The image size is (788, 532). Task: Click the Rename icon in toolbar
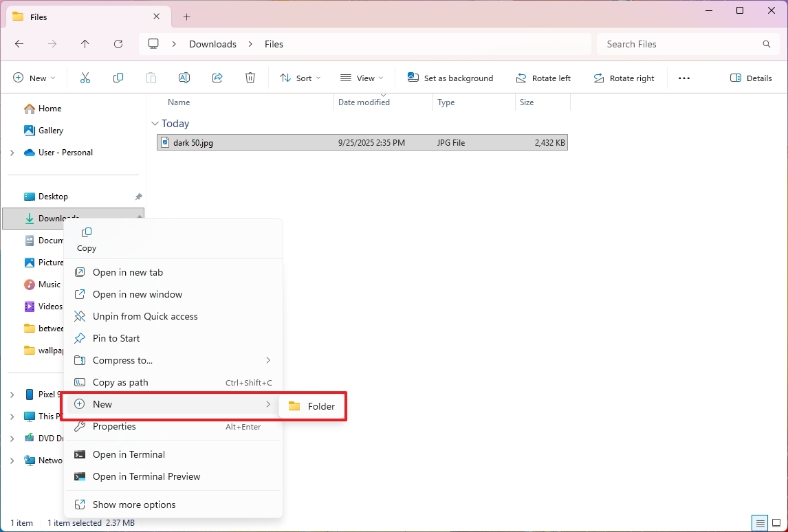pos(184,78)
